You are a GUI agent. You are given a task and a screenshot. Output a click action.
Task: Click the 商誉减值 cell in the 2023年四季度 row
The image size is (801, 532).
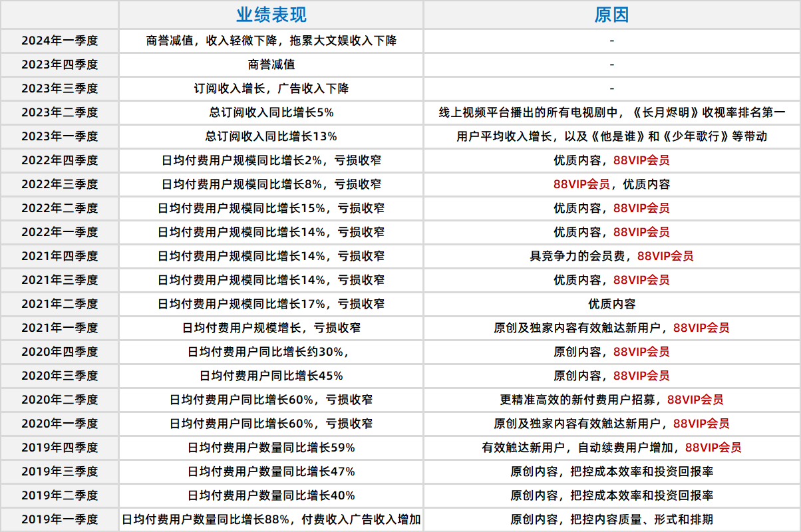click(271, 65)
